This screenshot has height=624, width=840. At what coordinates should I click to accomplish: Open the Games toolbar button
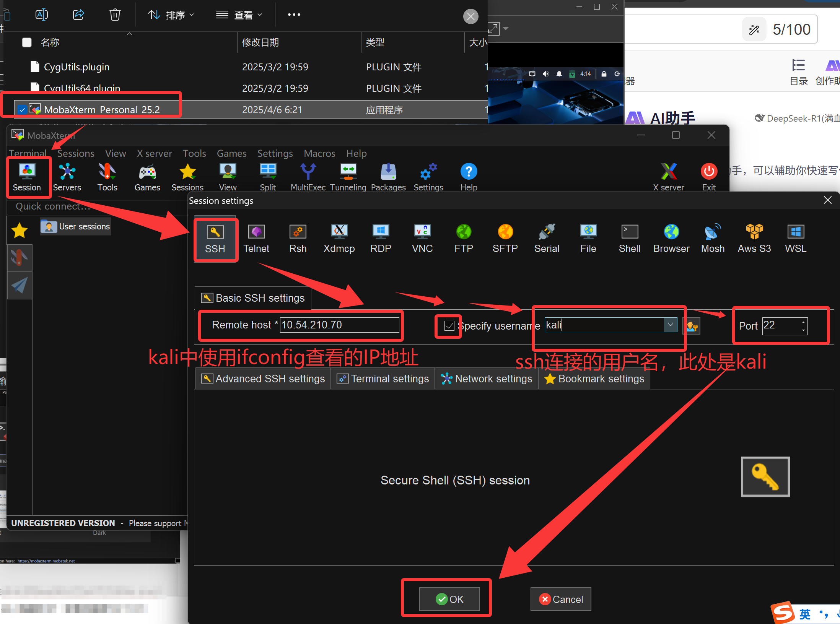147,177
